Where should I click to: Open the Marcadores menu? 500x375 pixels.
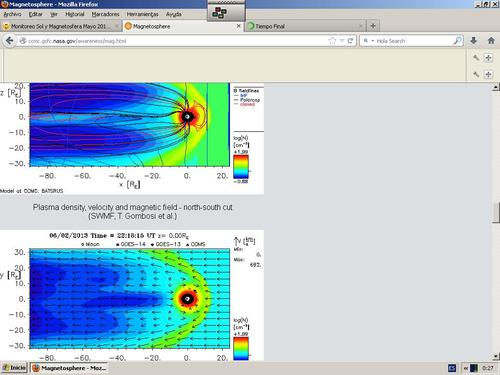[x=105, y=14]
